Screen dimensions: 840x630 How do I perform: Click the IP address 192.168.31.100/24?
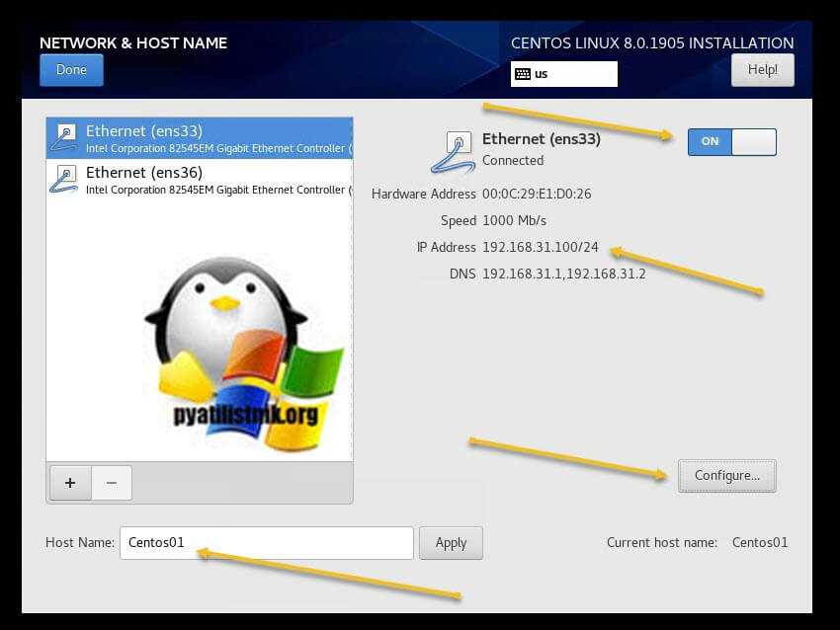(540, 247)
